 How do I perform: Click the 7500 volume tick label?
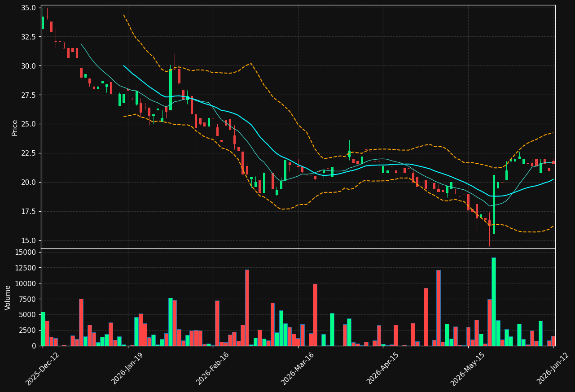(x=28, y=299)
